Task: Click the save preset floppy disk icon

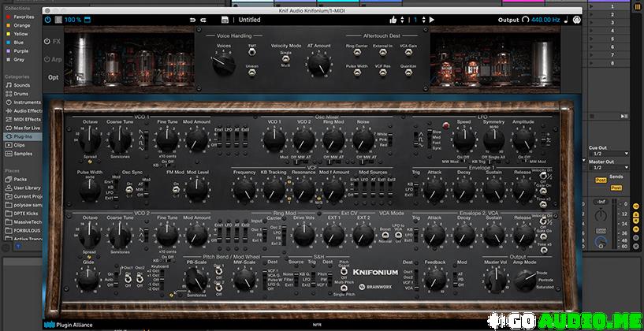Action: point(225,20)
